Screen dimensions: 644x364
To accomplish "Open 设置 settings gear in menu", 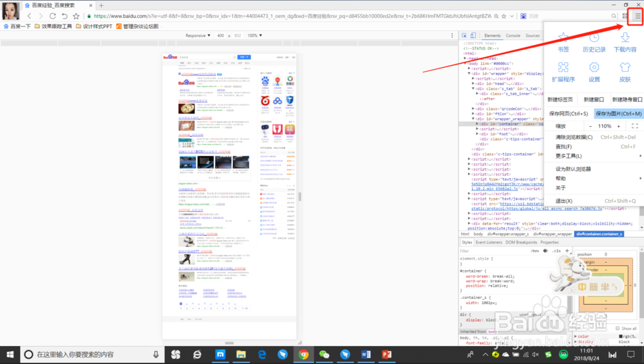I will 594,72.
